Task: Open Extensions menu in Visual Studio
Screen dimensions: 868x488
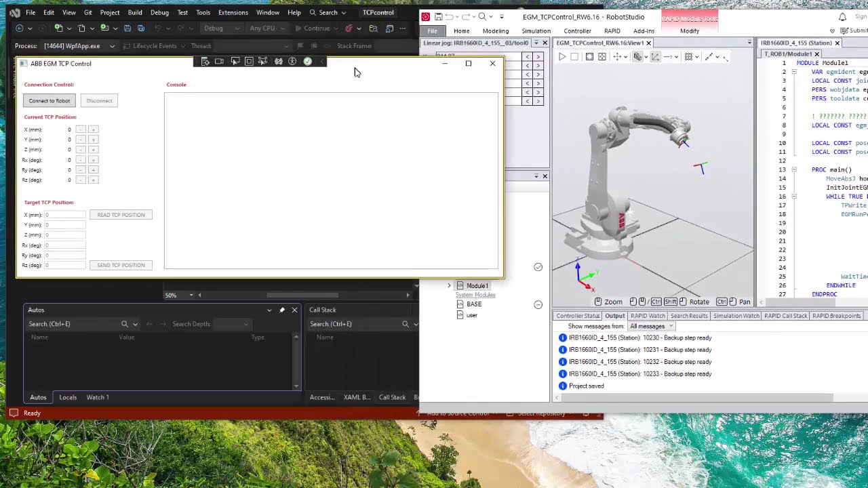Action: click(x=233, y=12)
